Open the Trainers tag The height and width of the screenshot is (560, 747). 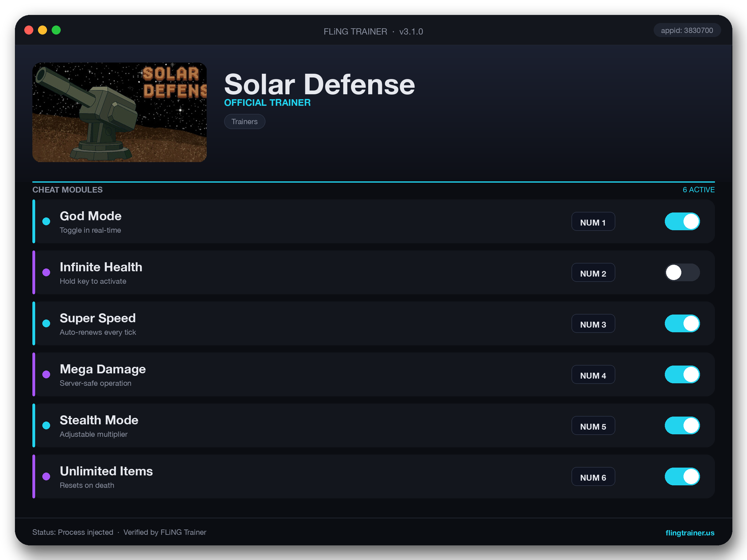pos(245,122)
